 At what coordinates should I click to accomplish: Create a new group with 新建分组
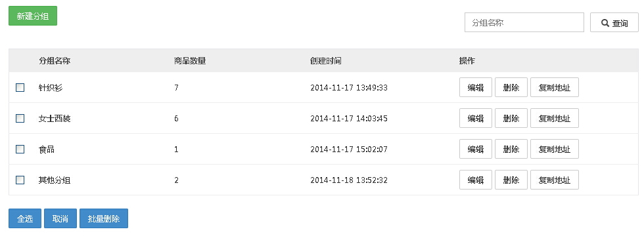33,16
